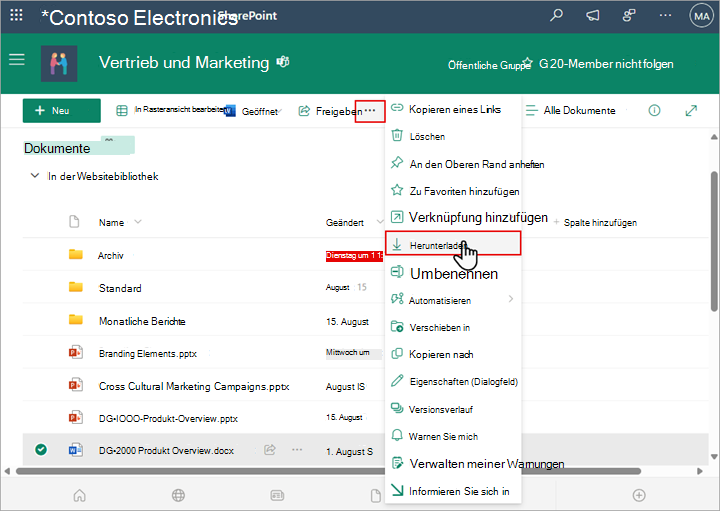Image resolution: width=720 pixels, height=511 pixels.
Task: Click Freigeben in the command bar
Action: (x=331, y=111)
